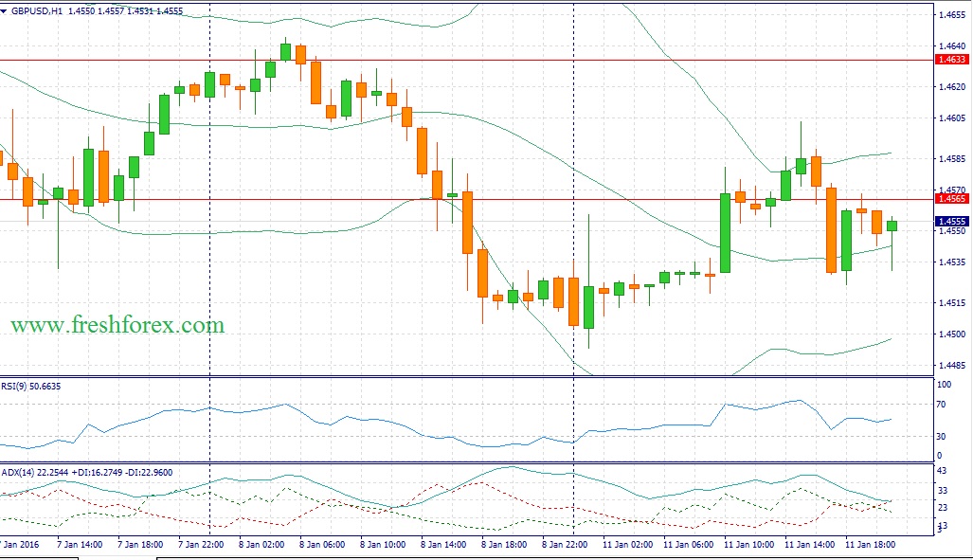Click the 1.4500 price axis label
This screenshot has width=973, height=560.
pyautogui.click(x=950, y=334)
